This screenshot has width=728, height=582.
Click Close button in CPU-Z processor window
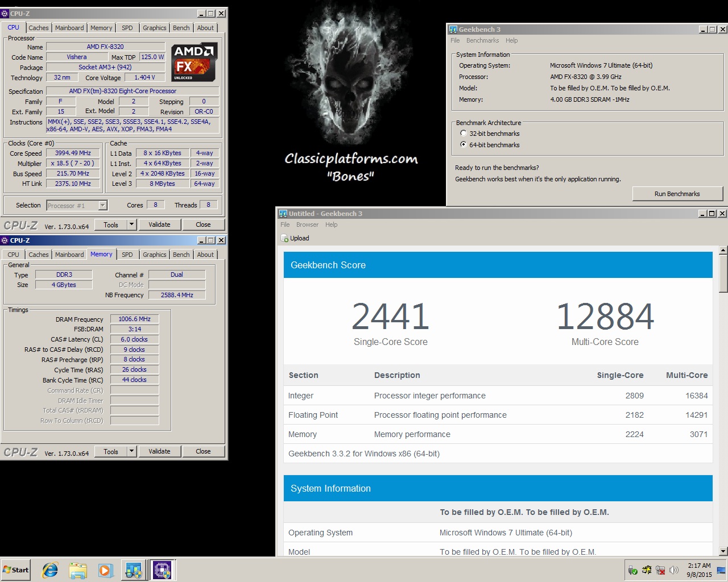203,225
